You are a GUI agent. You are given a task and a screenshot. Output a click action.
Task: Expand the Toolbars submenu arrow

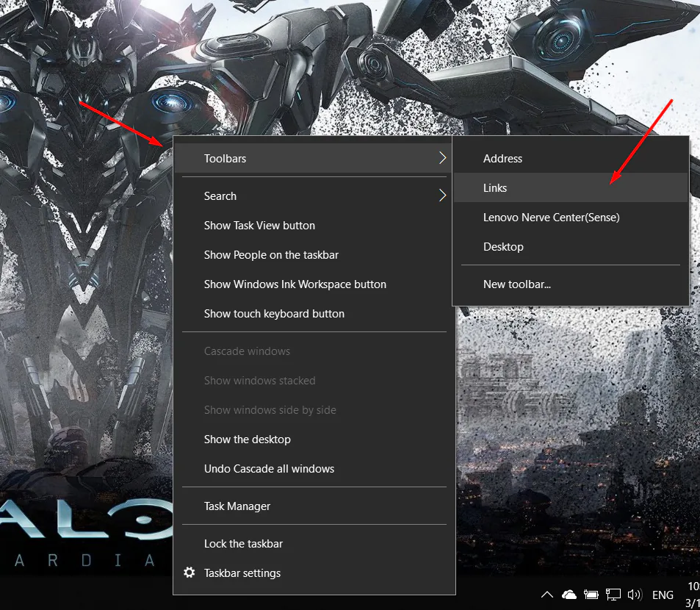pos(442,157)
